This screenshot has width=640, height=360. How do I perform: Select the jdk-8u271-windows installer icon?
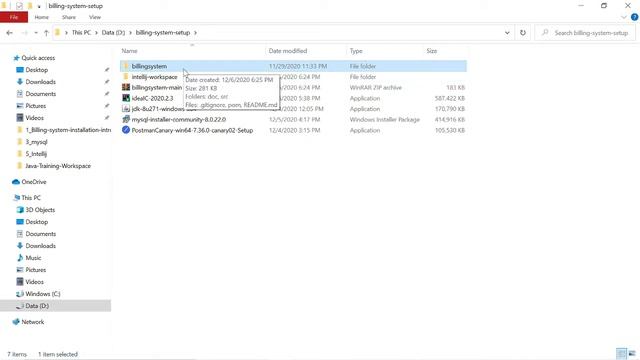point(126,109)
